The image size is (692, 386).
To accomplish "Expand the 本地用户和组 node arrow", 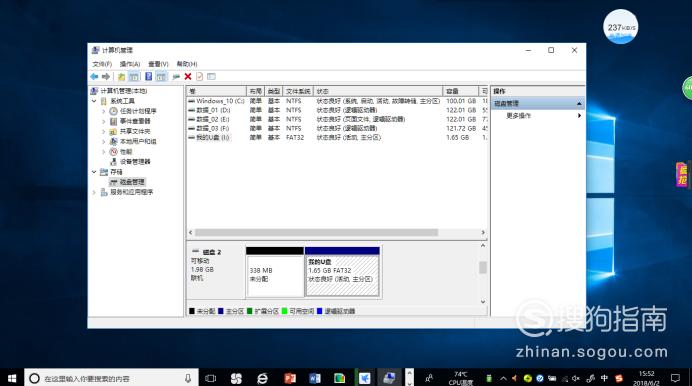I will 104,142.
